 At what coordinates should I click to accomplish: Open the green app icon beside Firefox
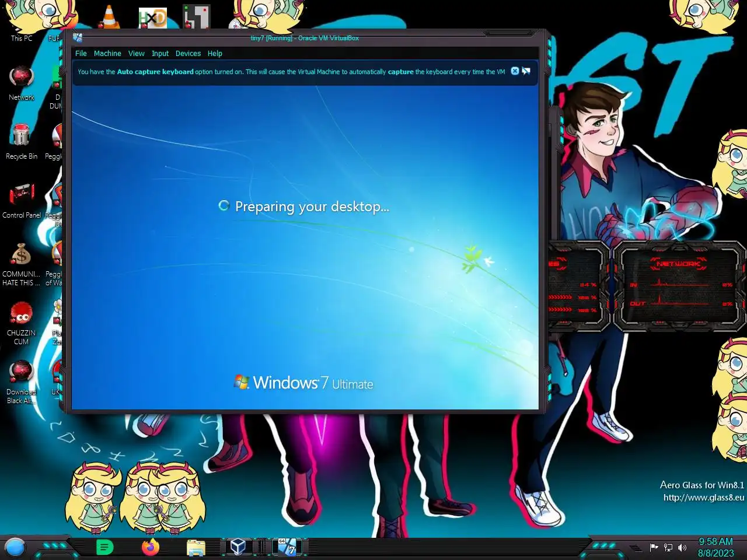pyautogui.click(x=104, y=547)
